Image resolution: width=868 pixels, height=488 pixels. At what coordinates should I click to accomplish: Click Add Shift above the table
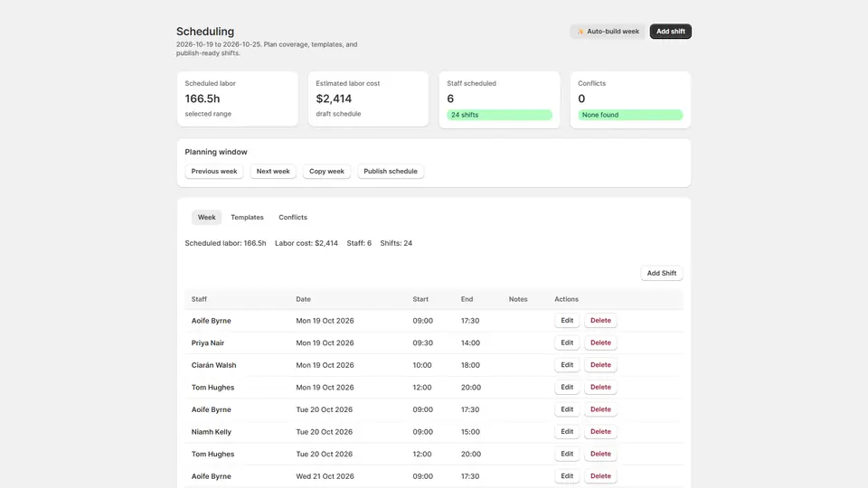point(662,273)
